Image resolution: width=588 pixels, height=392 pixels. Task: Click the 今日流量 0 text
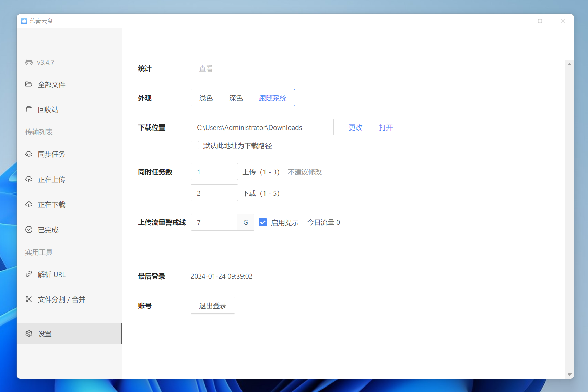point(324,222)
